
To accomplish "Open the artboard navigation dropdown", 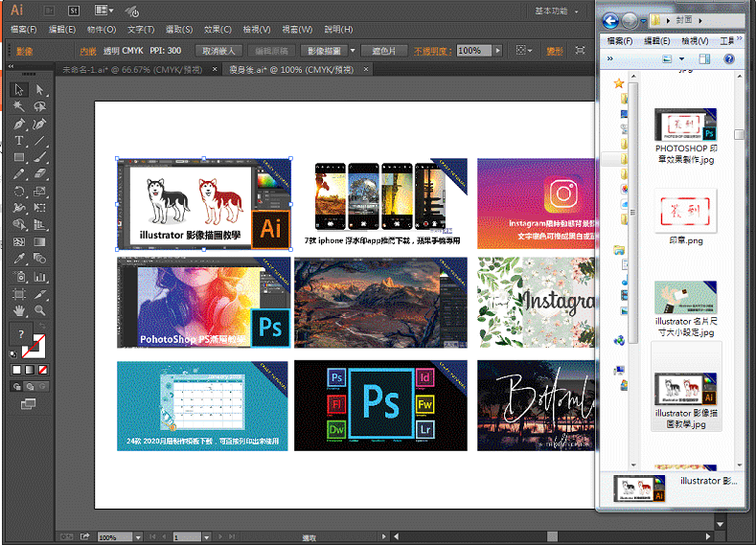I will [x=206, y=537].
